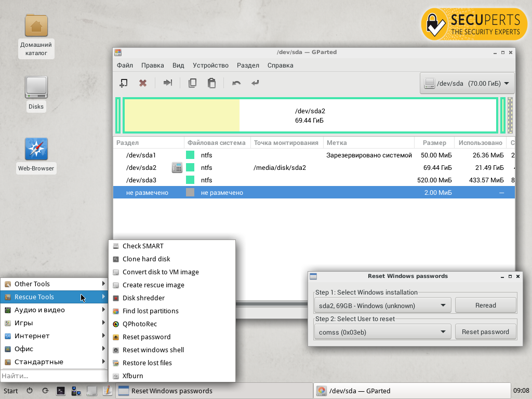Select the не размечено unallocated row
Screen dimensions: 532x399
click(314, 192)
